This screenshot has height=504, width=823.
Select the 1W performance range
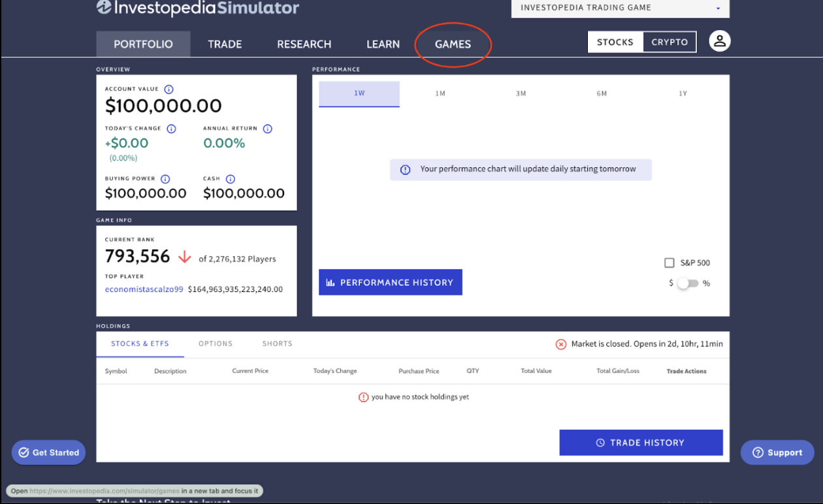point(359,93)
